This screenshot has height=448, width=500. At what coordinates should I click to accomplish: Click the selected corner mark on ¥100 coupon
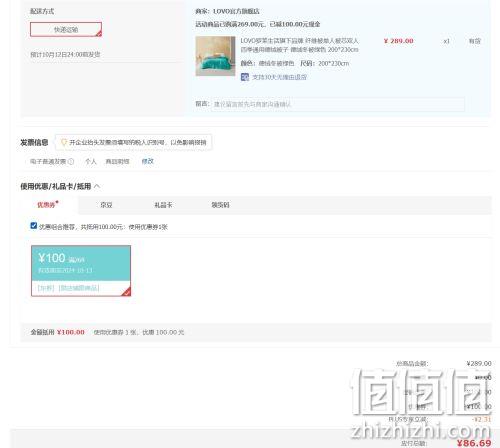click(127, 292)
